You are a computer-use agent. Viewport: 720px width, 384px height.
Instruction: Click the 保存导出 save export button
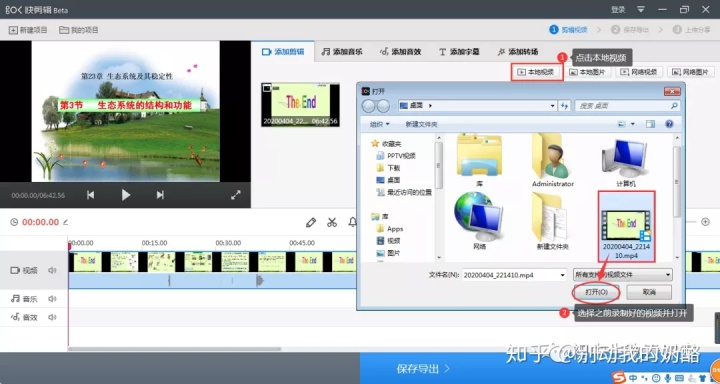(423, 368)
